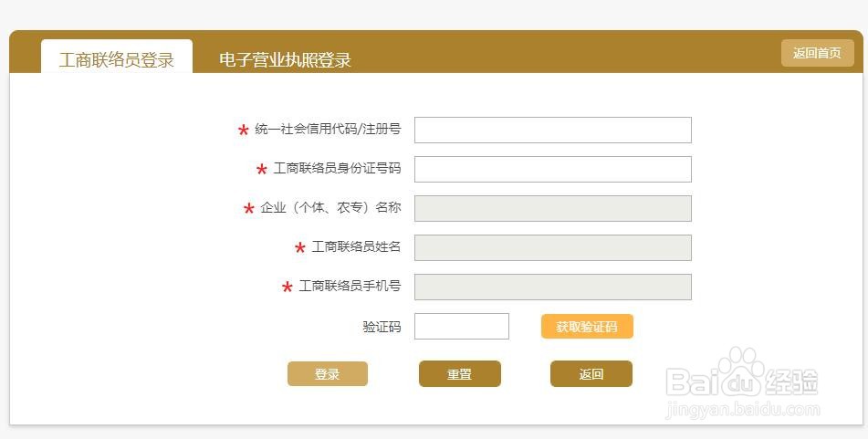
Task: Click the jingyan.baidu.com watermark text
Action: point(743,410)
